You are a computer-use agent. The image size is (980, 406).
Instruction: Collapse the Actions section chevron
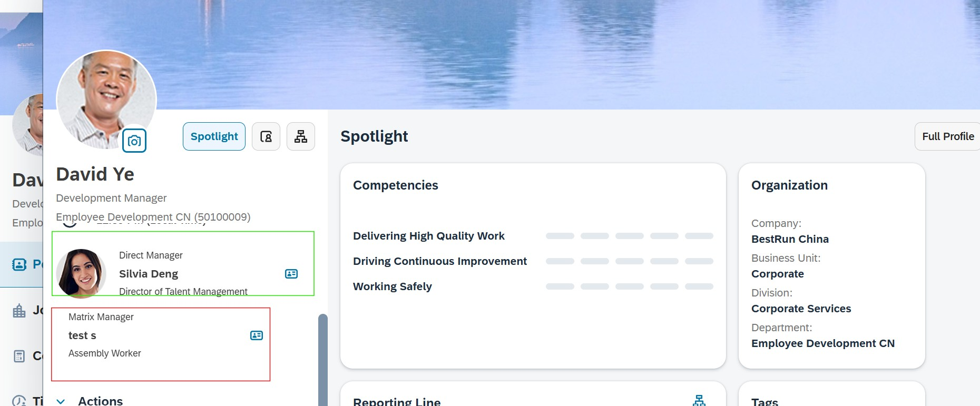tap(61, 401)
